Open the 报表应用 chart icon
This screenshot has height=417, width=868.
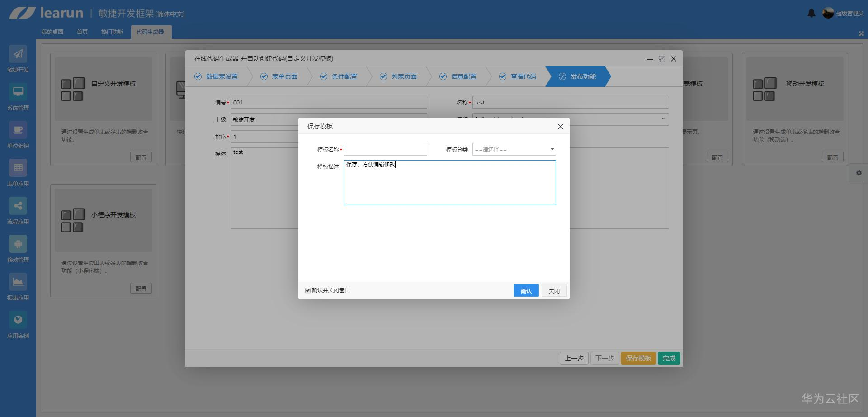pos(18,282)
